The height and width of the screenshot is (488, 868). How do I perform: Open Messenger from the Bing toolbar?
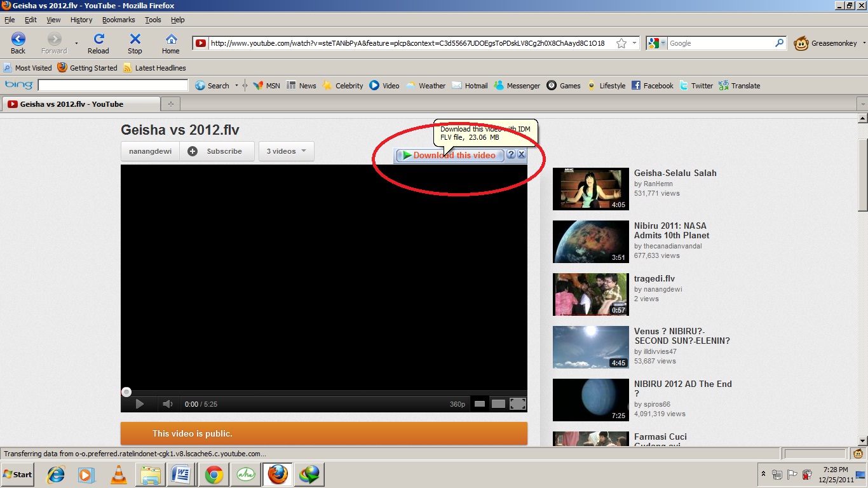(x=517, y=85)
